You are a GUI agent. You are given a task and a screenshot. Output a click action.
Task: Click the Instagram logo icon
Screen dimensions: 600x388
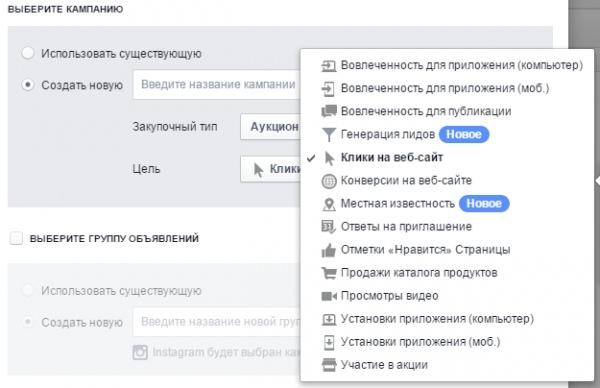point(140,352)
